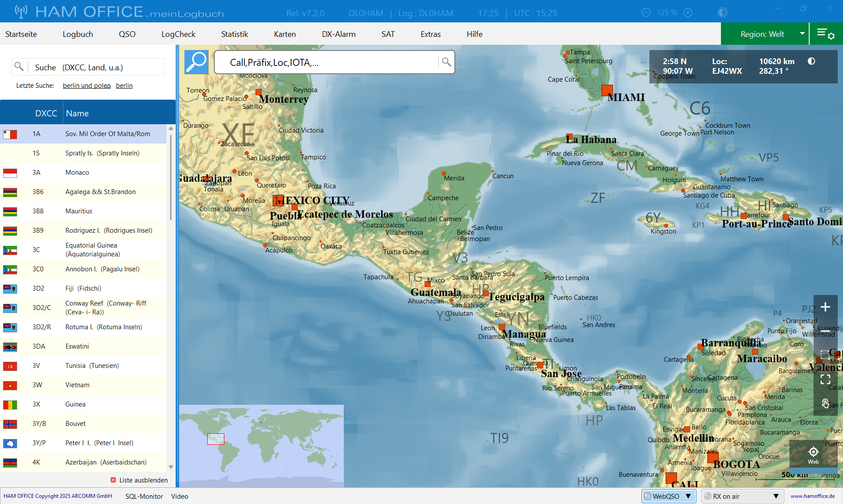Select the 1S Spratly Is. row
843x504 pixels.
[83, 153]
